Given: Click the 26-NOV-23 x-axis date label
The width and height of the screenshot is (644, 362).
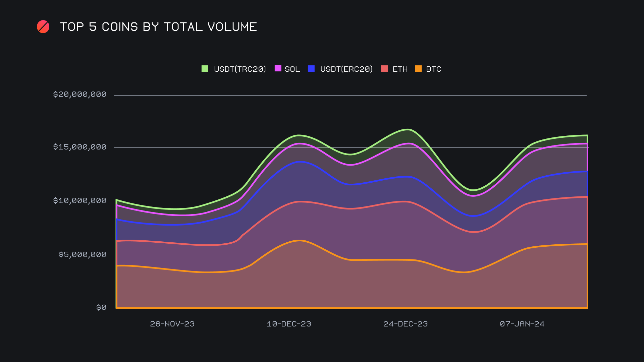Looking at the screenshot, I should (172, 324).
